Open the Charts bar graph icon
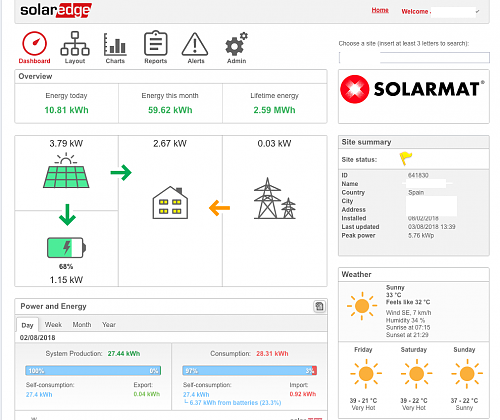The image size is (500, 420). pyautogui.click(x=115, y=44)
